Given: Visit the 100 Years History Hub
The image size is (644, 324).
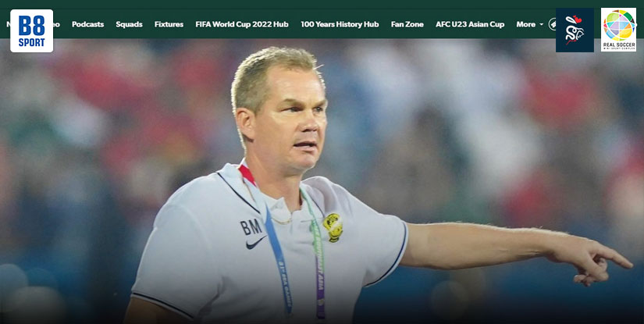Looking at the screenshot, I should pos(340,24).
